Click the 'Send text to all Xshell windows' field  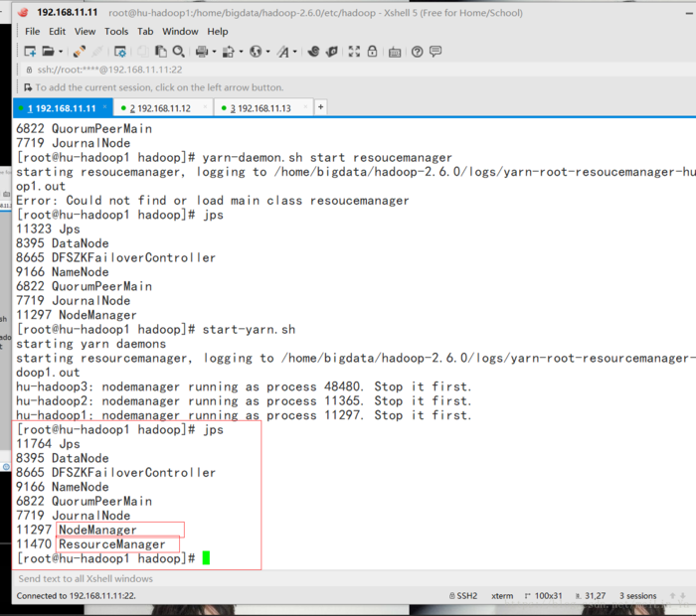point(353,579)
